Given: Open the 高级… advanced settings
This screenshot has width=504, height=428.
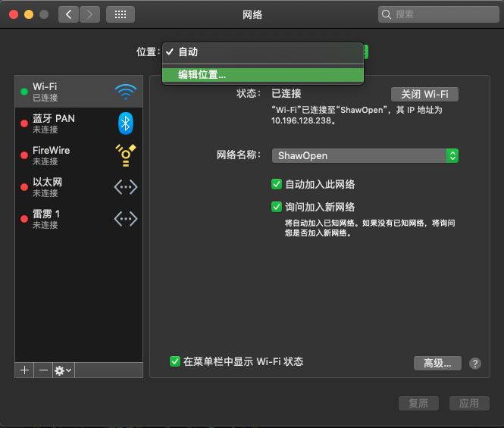Looking at the screenshot, I should tap(437, 363).
